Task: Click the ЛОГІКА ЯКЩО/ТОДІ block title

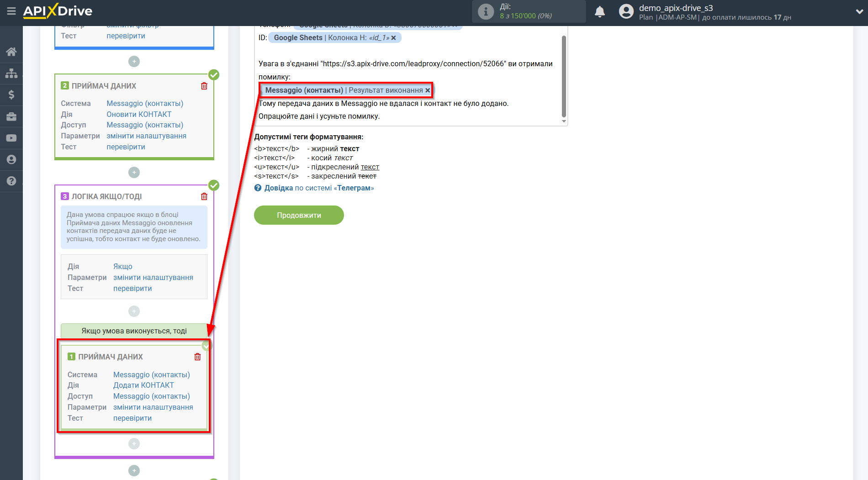Action: [x=106, y=196]
